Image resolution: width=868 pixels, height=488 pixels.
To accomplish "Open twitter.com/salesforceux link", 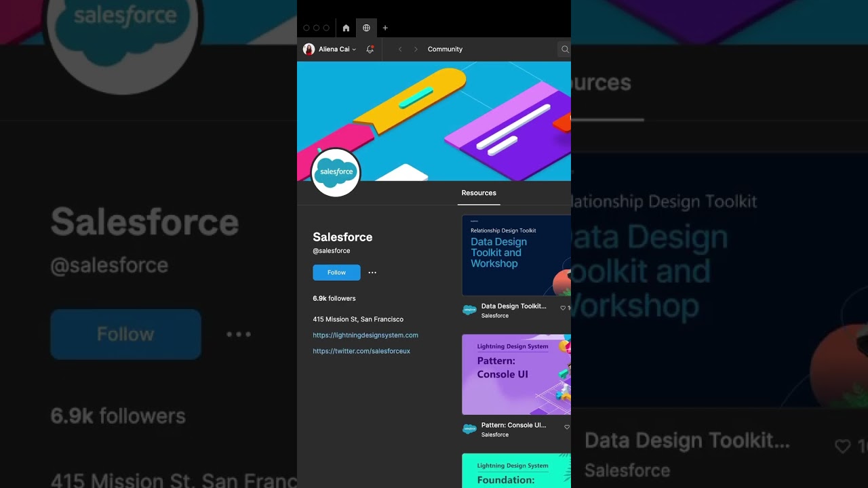I will [x=361, y=351].
